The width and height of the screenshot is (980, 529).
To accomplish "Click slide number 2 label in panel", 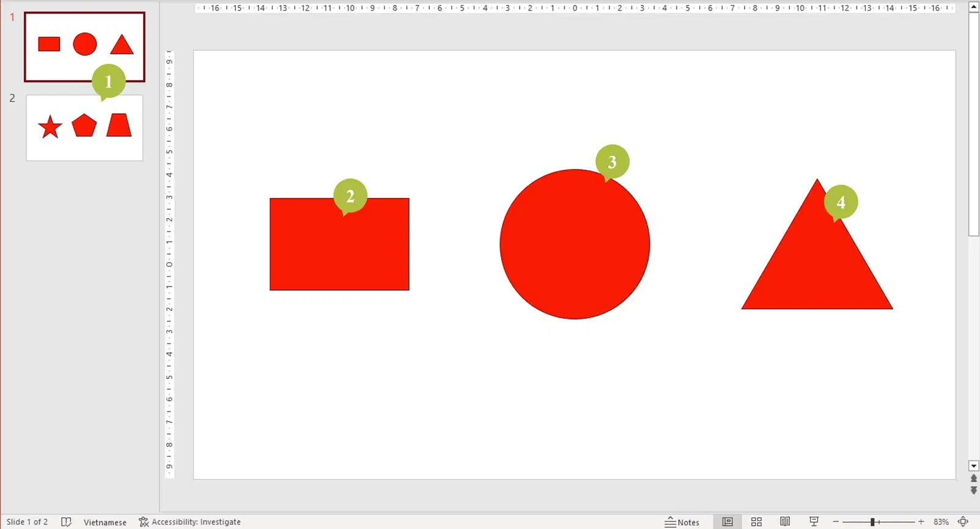I will coord(12,98).
